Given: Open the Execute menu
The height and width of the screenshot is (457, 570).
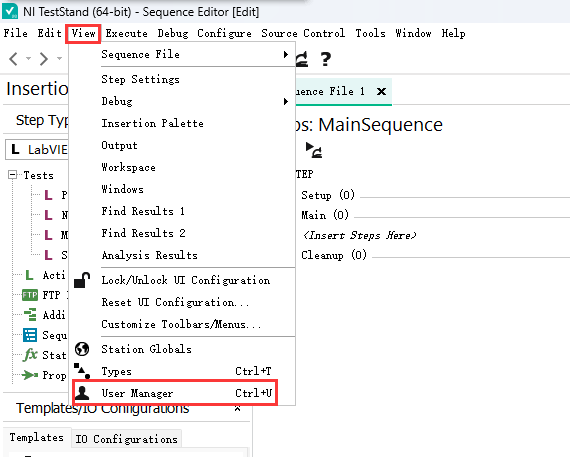Looking at the screenshot, I should 127,33.
